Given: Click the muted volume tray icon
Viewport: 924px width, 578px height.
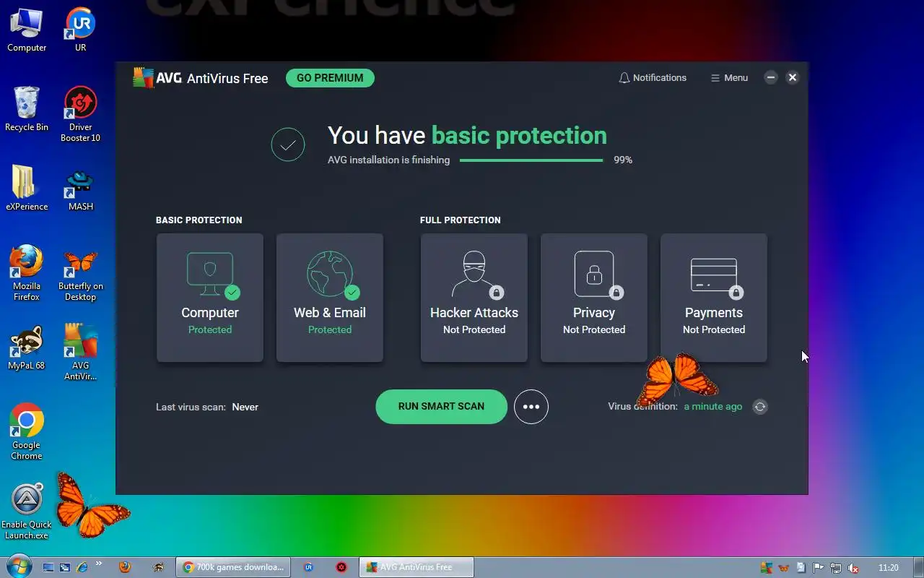Looking at the screenshot, I should (853, 568).
